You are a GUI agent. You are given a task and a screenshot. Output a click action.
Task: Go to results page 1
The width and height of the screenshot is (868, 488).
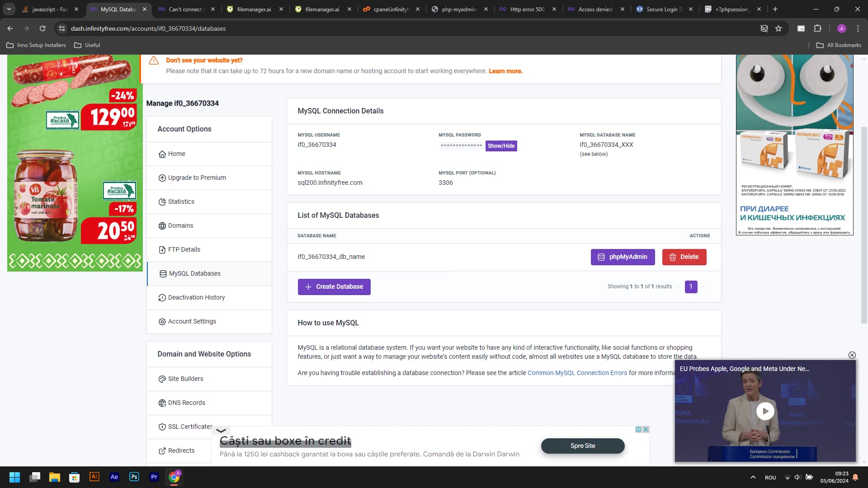coord(691,286)
